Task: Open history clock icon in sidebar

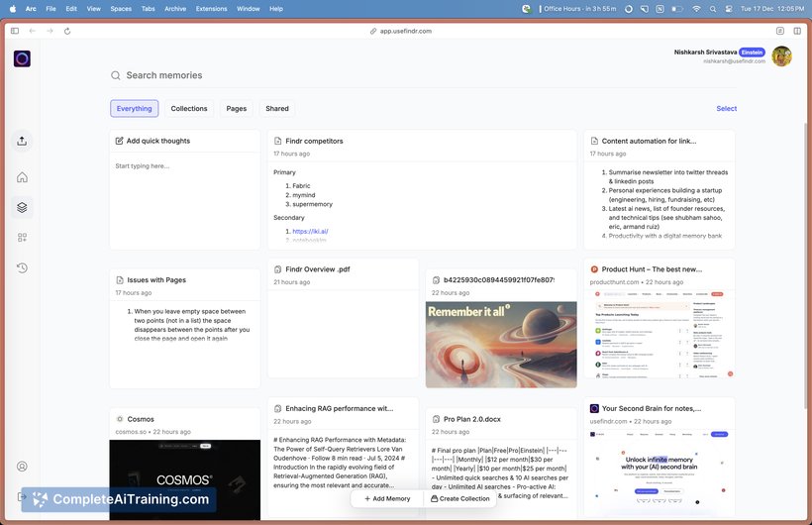Action: tap(22, 267)
